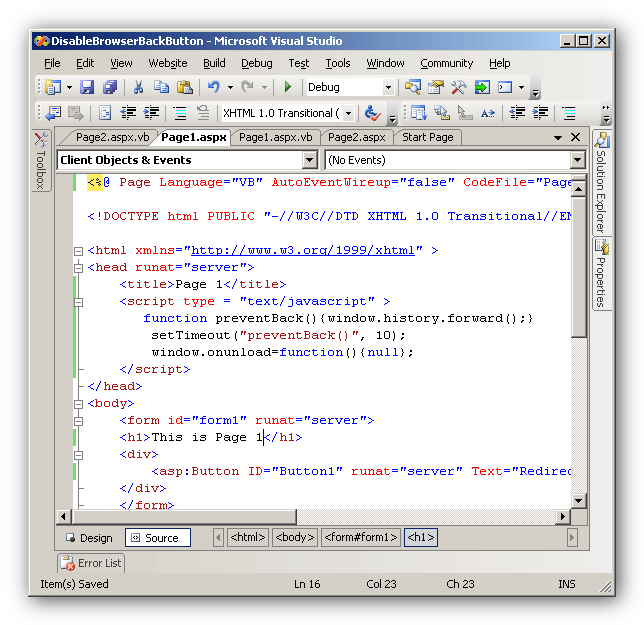Click the Cut scissors icon

coord(139,88)
